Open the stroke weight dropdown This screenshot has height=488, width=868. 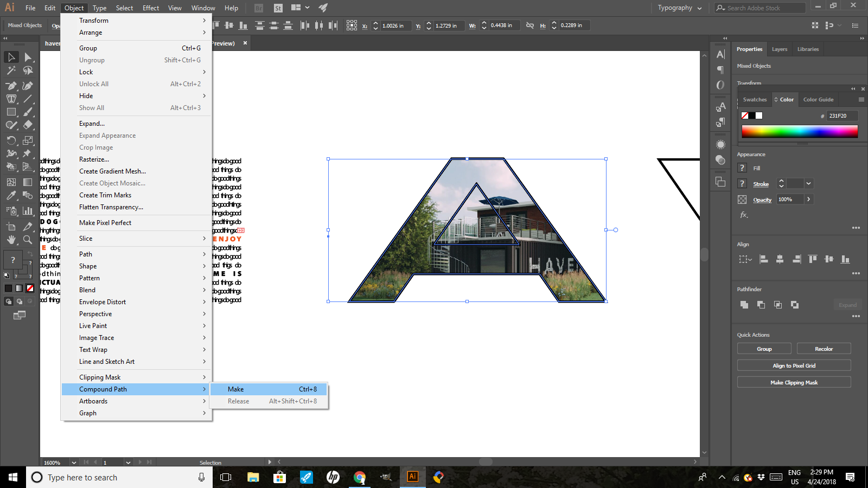808,184
